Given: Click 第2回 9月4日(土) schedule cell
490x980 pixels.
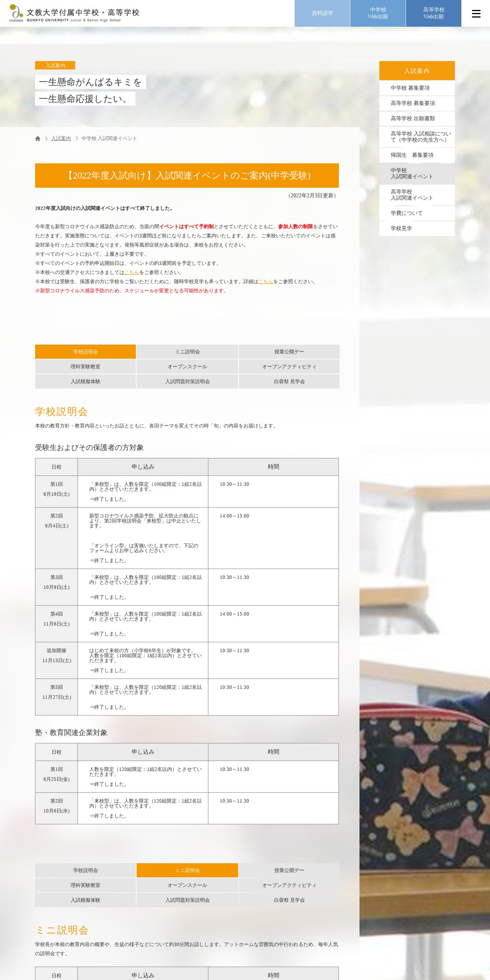Looking at the screenshot, I should pyautogui.click(x=56, y=538).
